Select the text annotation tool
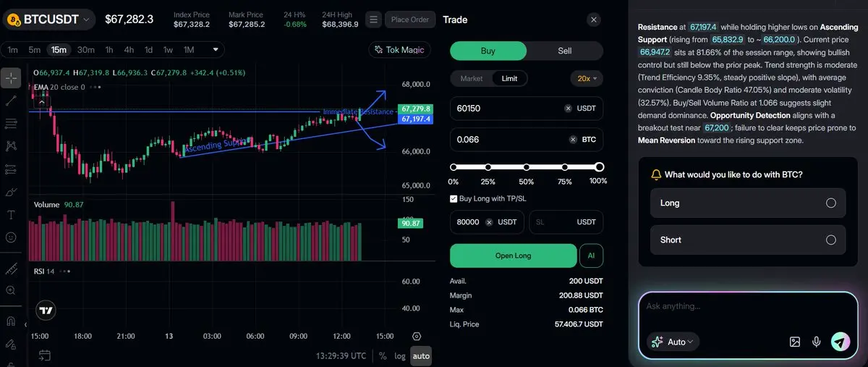This screenshot has width=868, height=367. (x=11, y=214)
